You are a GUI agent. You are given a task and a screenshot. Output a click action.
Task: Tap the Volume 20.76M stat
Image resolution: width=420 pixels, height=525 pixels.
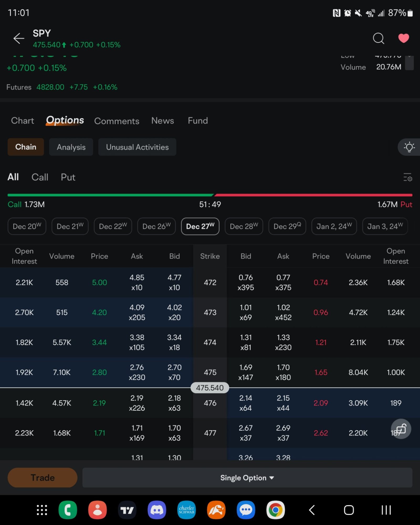(x=371, y=67)
